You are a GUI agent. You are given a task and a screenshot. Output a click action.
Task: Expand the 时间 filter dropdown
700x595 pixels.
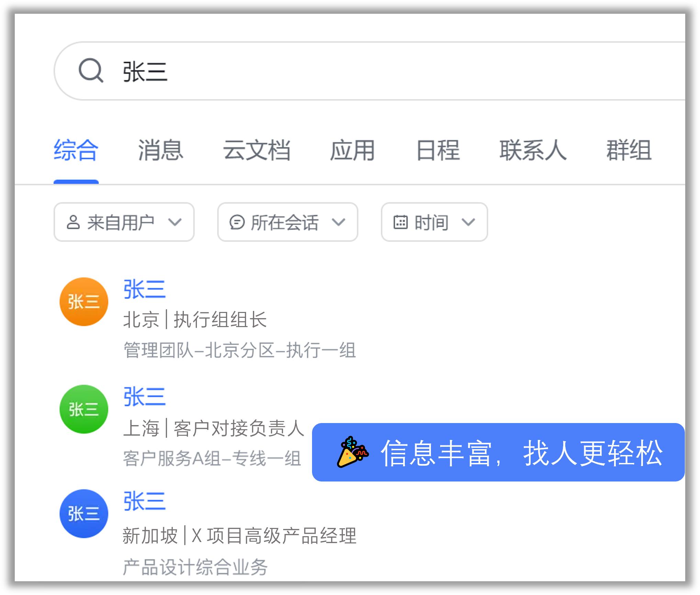[x=434, y=222]
